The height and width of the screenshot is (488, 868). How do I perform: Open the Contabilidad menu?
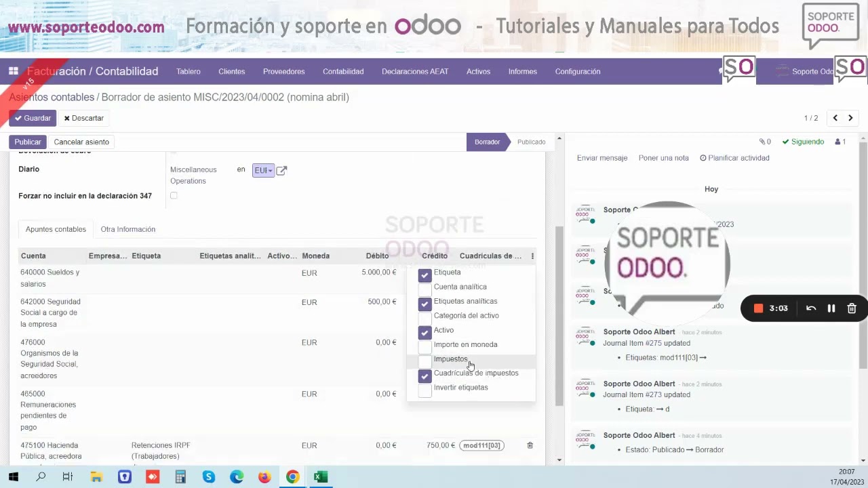coord(343,71)
